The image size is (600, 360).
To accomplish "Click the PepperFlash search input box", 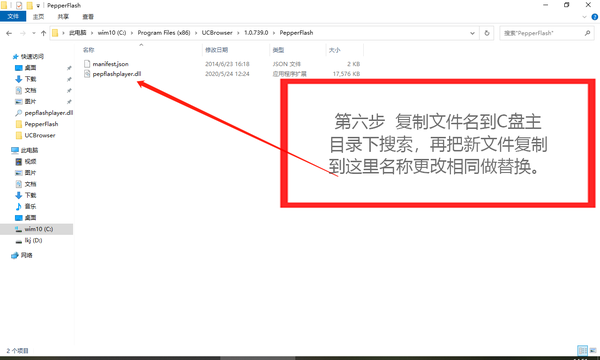I will click(542, 33).
